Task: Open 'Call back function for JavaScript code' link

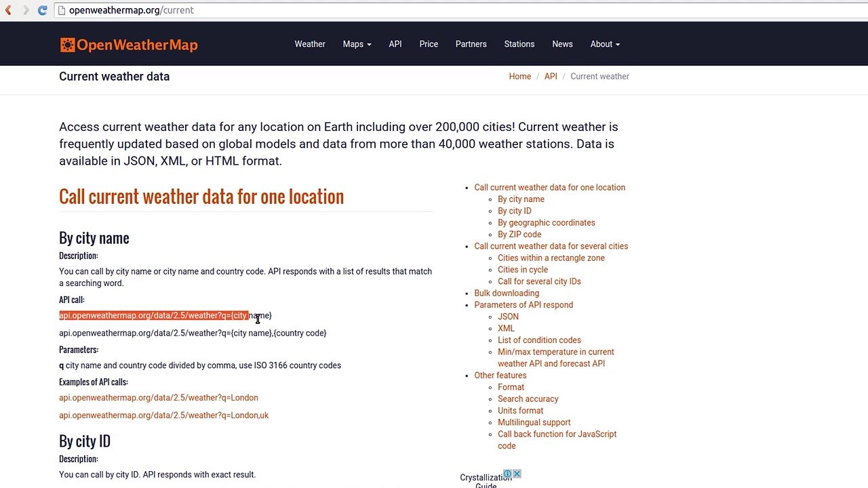Action: [x=557, y=440]
